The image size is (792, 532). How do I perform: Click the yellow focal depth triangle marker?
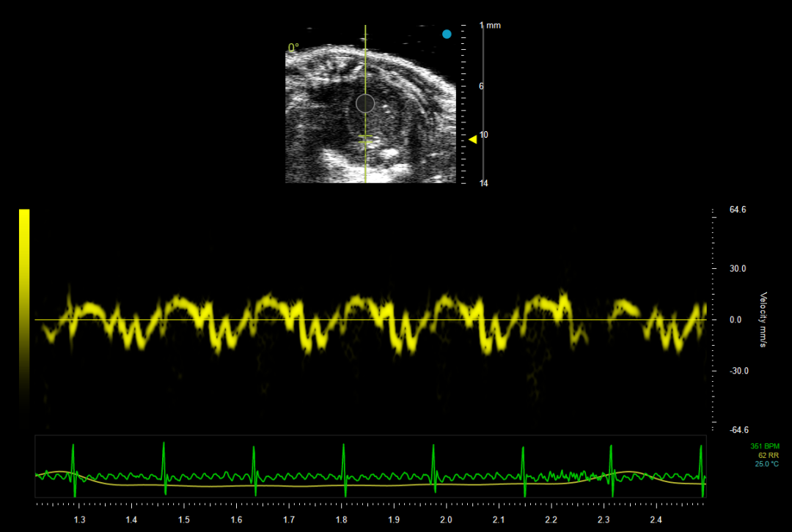(472, 139)
